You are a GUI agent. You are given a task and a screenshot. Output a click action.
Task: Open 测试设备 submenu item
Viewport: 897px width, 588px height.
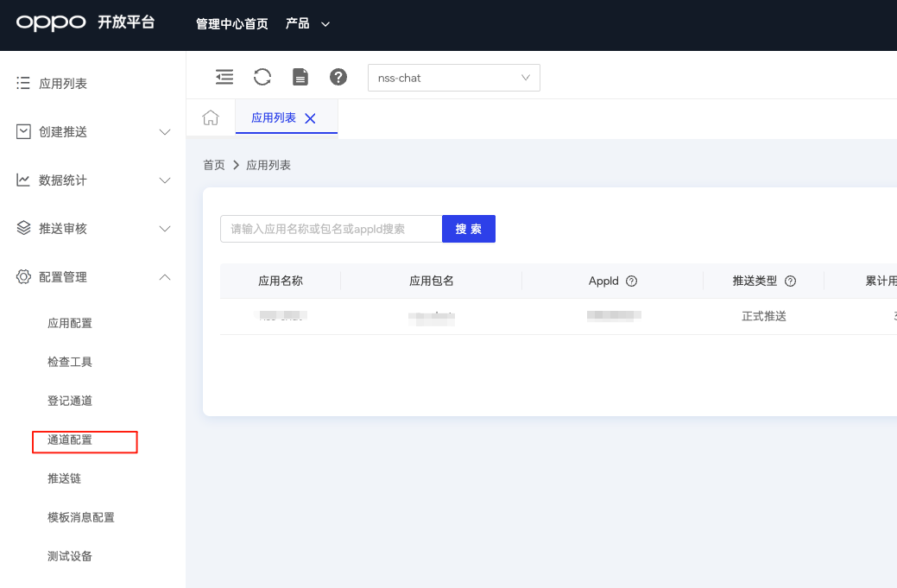pos(70,557)
